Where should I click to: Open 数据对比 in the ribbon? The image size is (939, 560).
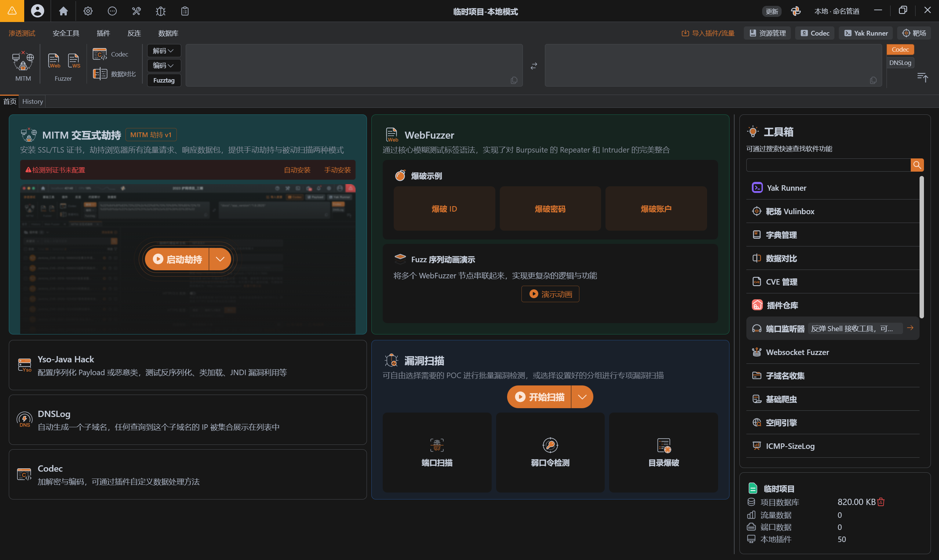pos(114,74)
